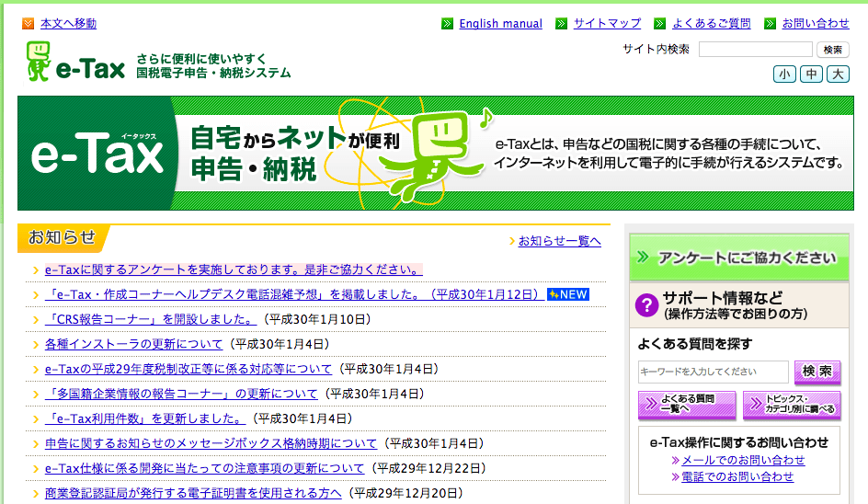Open お問い合わせ top link
Viewport: 868px width, 504px height.
[x=816, y=23]
